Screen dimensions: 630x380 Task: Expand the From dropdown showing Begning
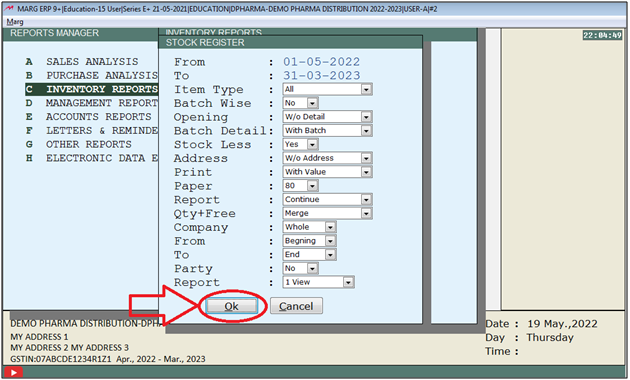coord(309,241)
